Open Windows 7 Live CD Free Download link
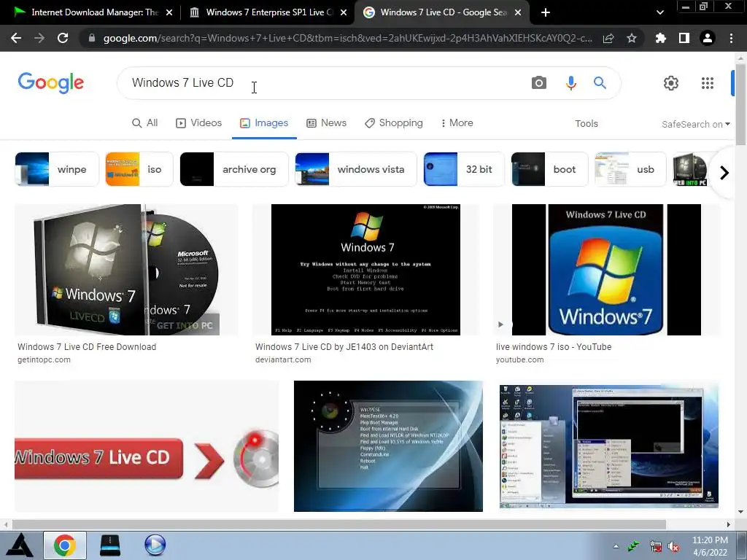This screenshot has width=747, height=560. [87, 347]
